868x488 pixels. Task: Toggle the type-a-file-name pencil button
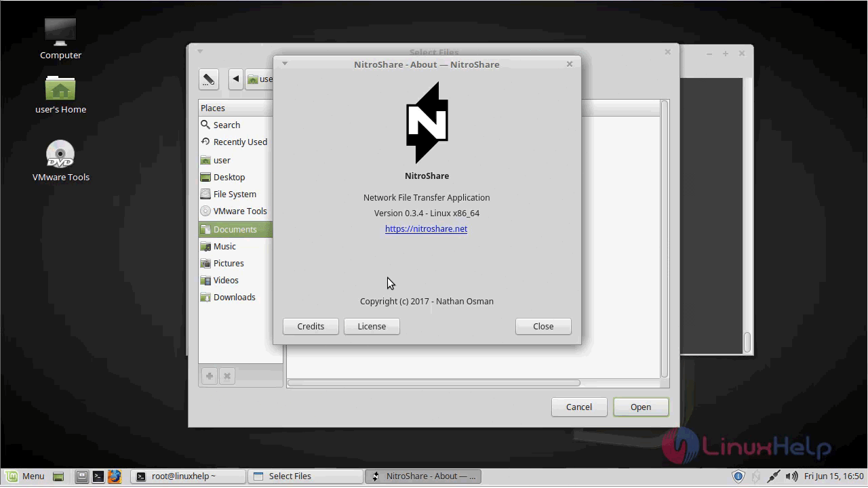click(209, 79)
